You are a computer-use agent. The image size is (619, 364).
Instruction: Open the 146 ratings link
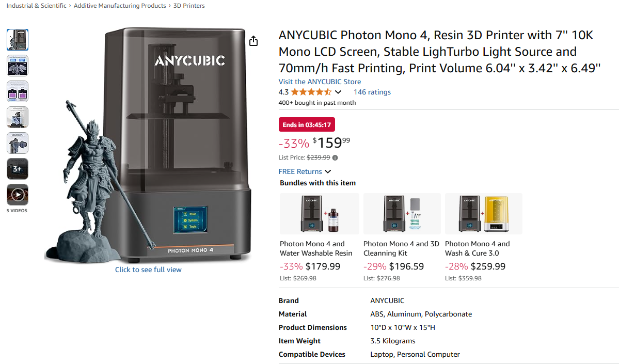click(372, 92)
